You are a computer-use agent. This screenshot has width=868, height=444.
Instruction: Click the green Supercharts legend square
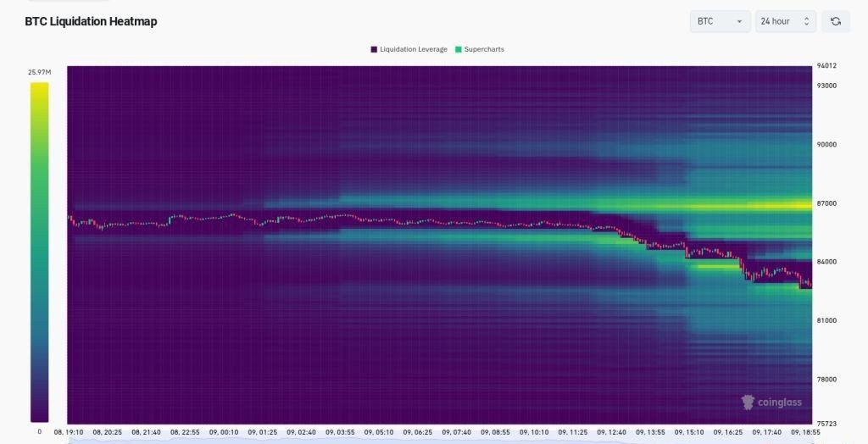[x=459, y=50]
